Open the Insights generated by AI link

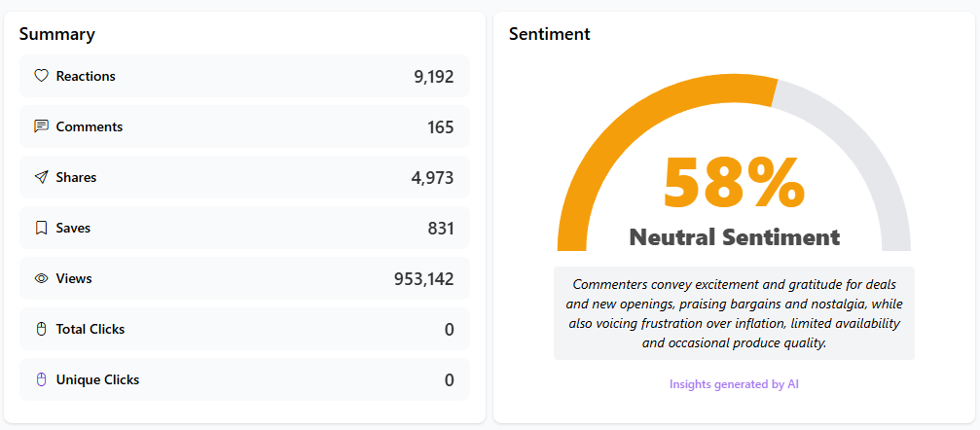[x=734, y=384]
